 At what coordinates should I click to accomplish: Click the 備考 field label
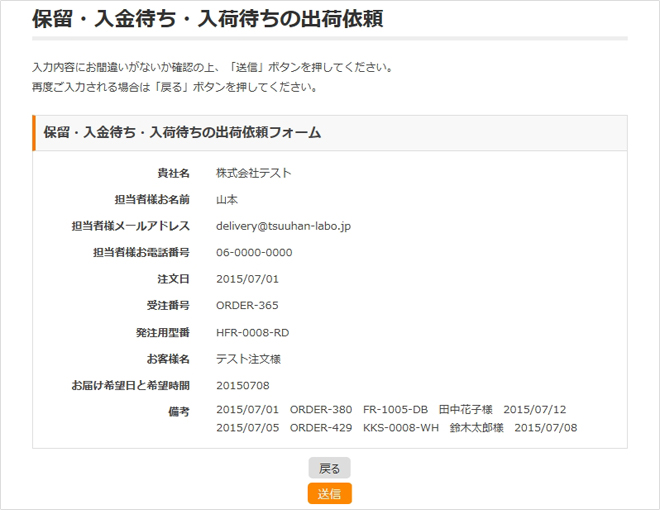pyautogui.click(x=179, y=411)
